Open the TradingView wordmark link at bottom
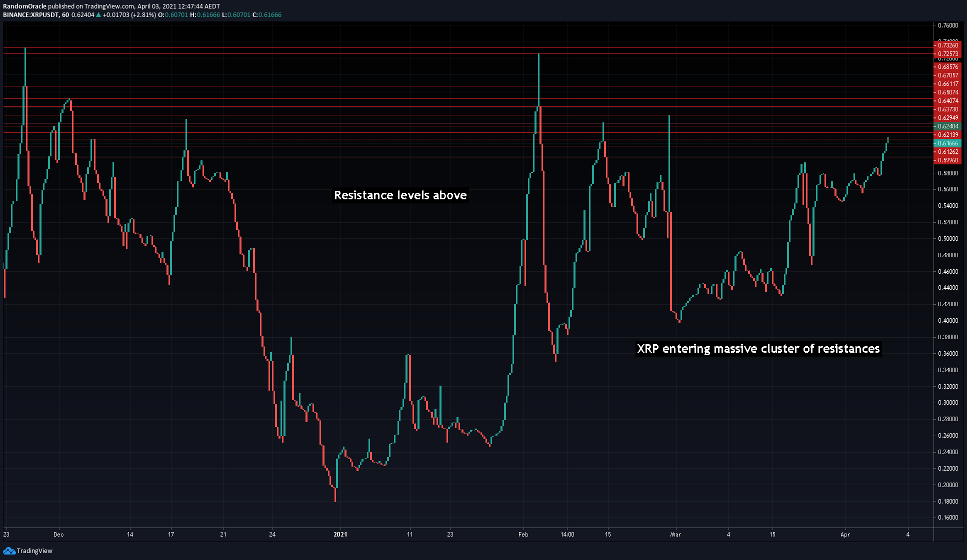The width and height of the screenshot is (967, 560). coord(34,551)
